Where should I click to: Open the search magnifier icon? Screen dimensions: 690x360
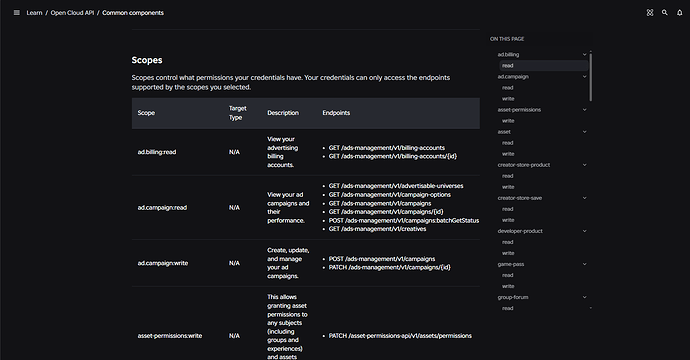[664, 13]
